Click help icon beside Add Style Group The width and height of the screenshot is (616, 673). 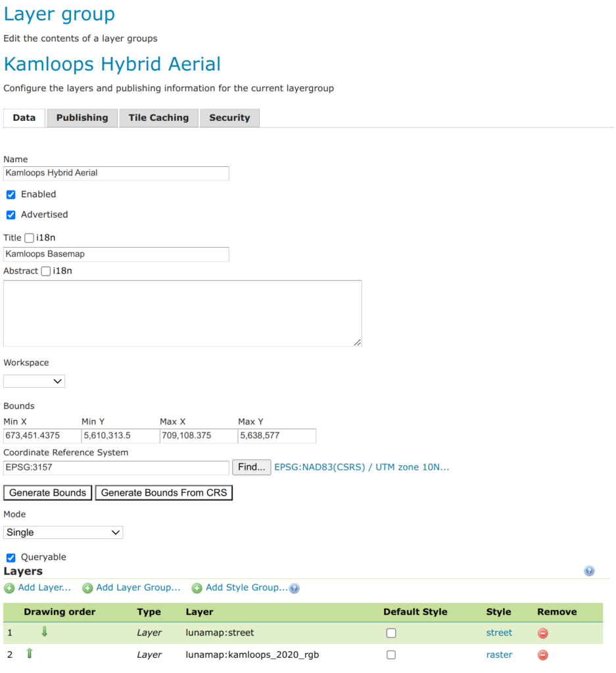pos(295,588)
